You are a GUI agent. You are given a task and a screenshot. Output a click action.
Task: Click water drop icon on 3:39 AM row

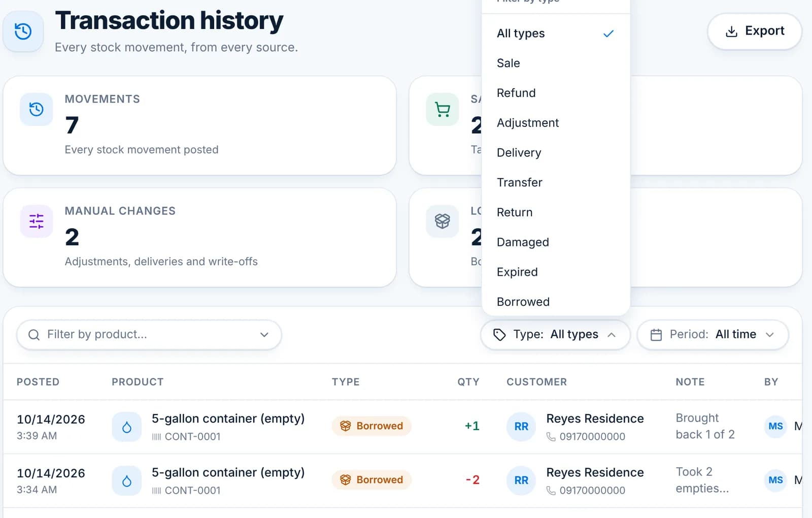click(127, 427)
